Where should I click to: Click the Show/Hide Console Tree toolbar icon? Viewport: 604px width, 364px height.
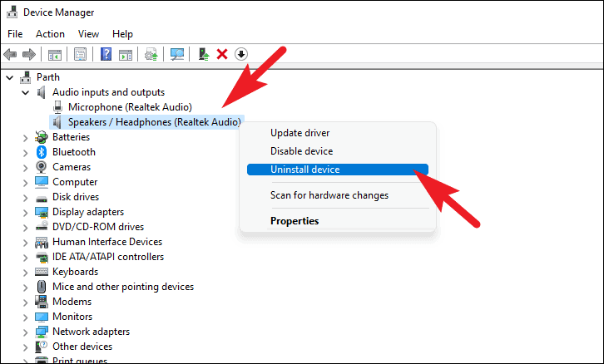point(55,54)
